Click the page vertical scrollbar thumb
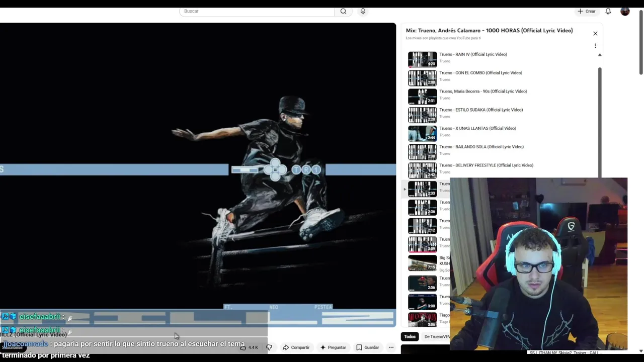This screenshot has width=644, height=362. (641, 43)
